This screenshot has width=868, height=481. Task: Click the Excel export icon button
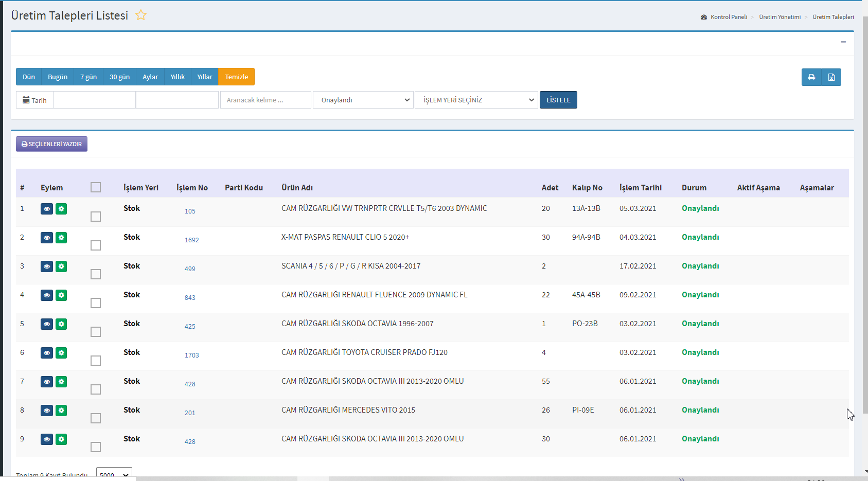point(831,77)
